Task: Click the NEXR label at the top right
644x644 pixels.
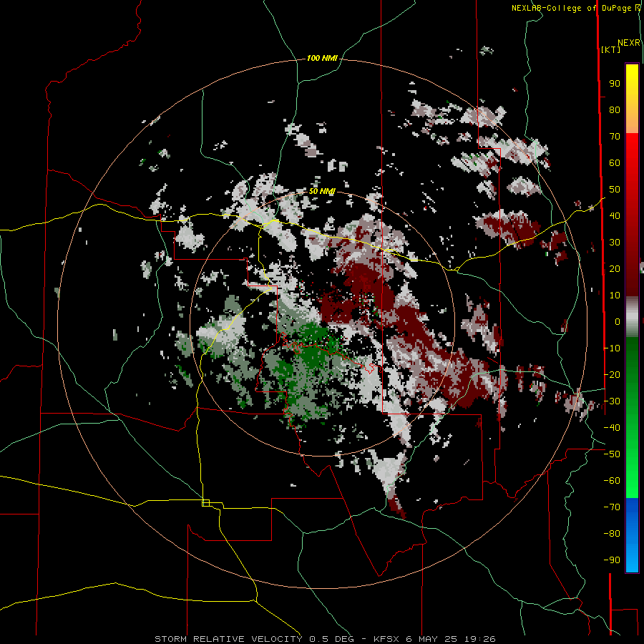Action: click(629, 43)
